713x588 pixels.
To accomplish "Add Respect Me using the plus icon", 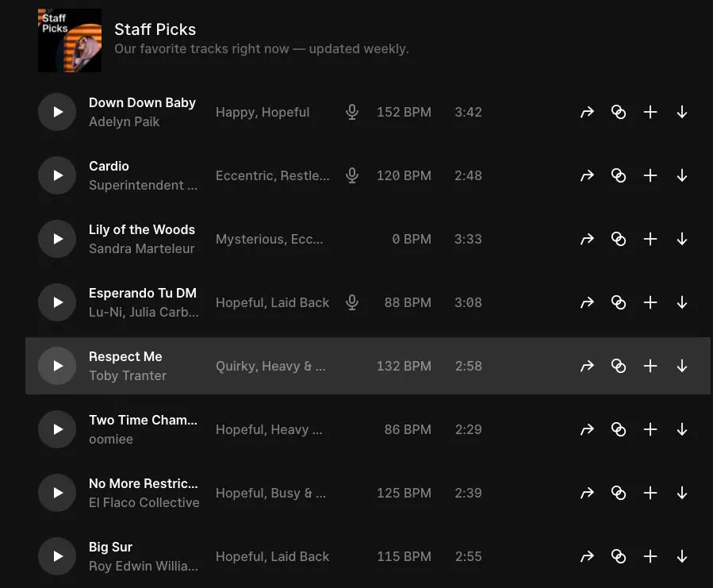I will pos(650,366).
